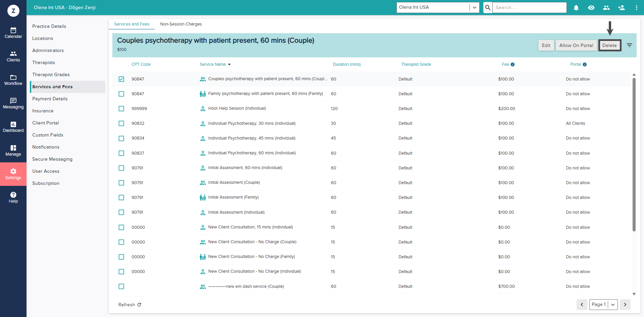The height and width of the screenshot is (317, 644).
Task: Open the Page 1 pagination dropdown
Action: pyautogui.click(x=612, y=305)
